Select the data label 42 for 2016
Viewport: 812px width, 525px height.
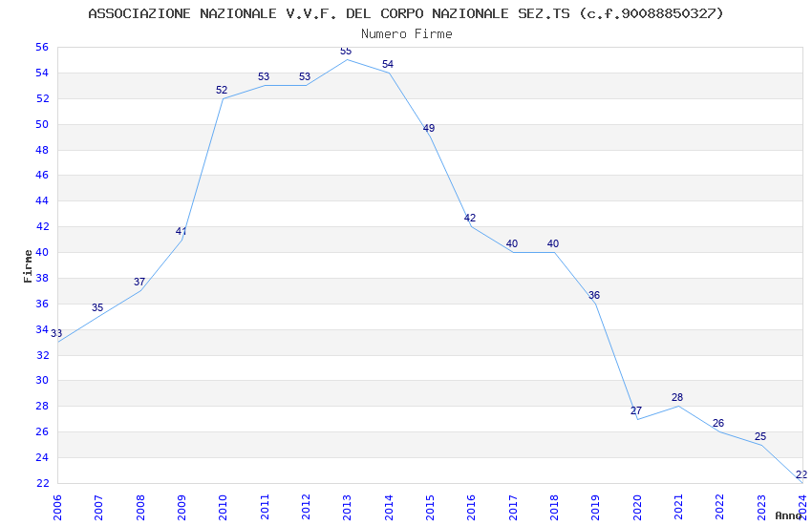pos(470,218)
